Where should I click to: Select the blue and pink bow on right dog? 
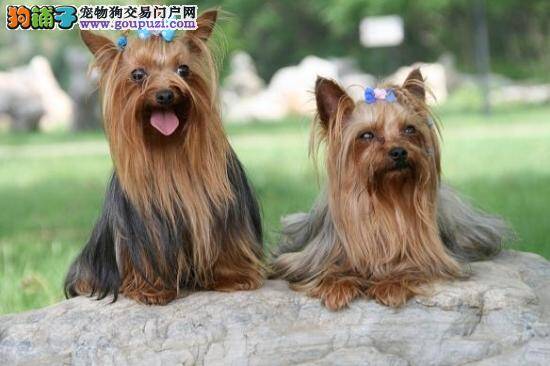tap(380, 95)
